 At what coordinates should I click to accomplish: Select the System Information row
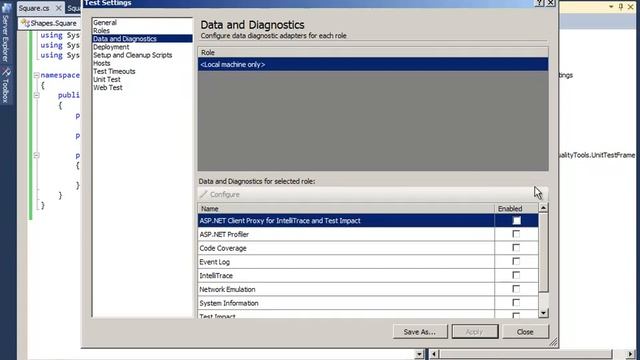click(346, 303)
